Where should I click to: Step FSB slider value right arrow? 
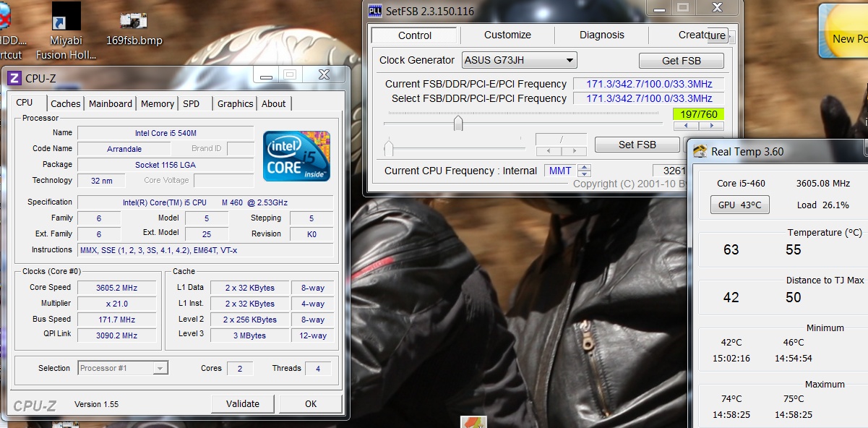click(x=710, y=126)
